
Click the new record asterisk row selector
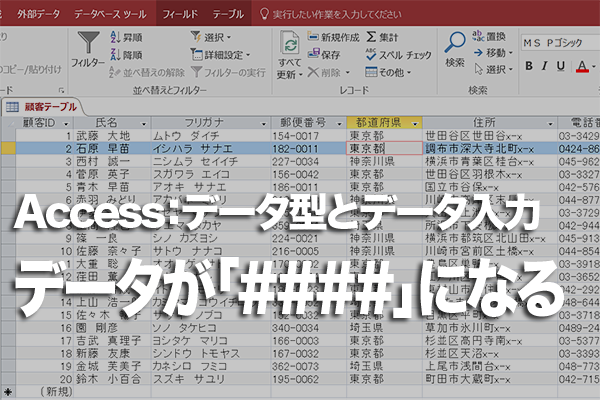[x=8, y=392]
